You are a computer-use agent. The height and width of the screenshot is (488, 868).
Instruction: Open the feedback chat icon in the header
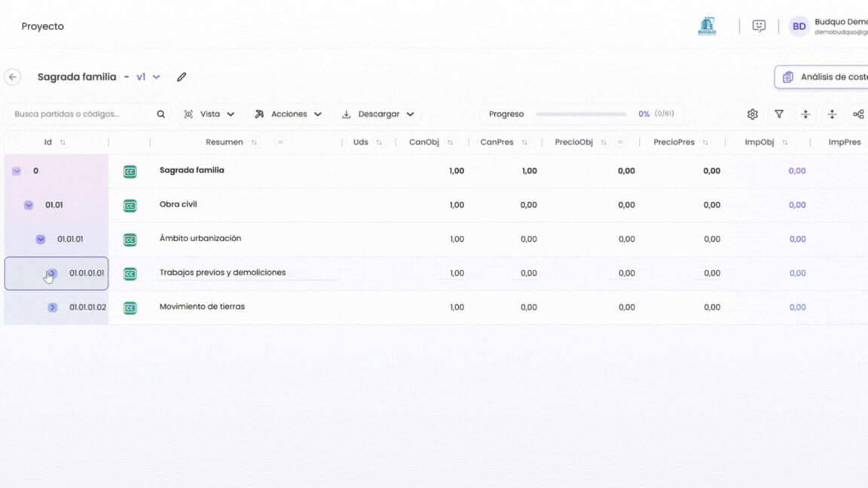(x=759, y=26)
